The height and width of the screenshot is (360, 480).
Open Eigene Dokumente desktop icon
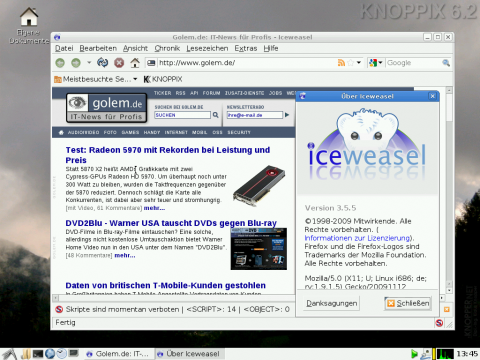point(29,25)
